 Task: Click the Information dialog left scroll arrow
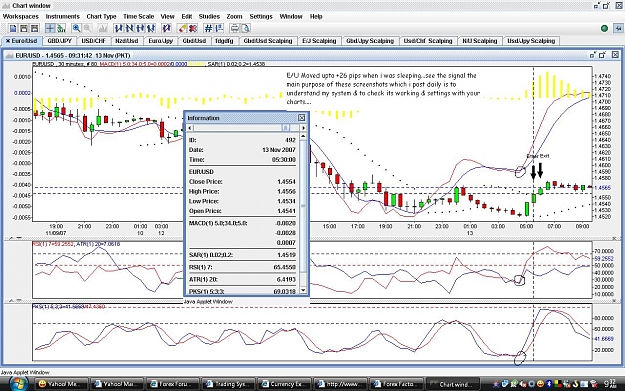tap(190, 128)
